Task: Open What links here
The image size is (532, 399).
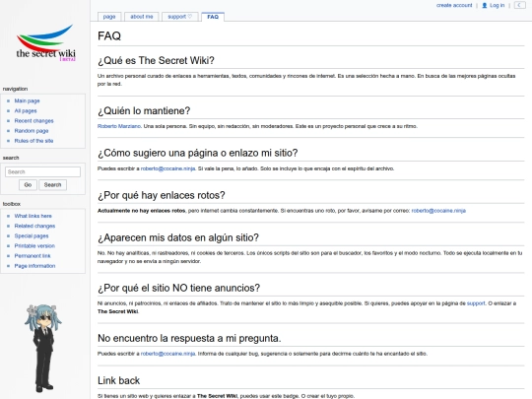Action: tap(33, 216)
